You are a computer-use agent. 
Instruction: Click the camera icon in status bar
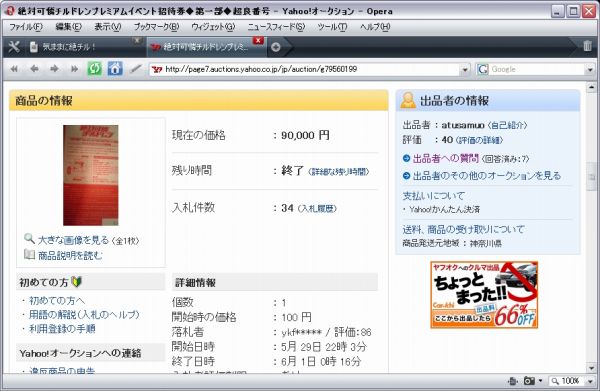[x=529, y=381]
